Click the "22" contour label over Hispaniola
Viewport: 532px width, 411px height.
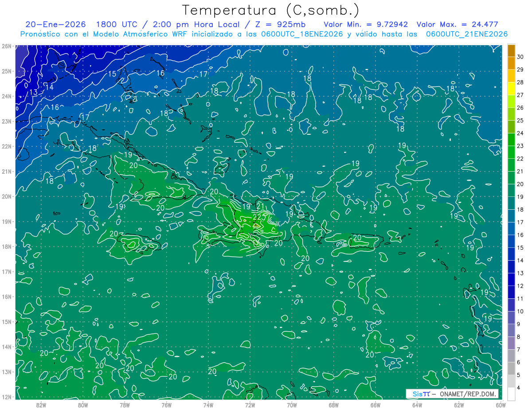(x=256, y=217)
